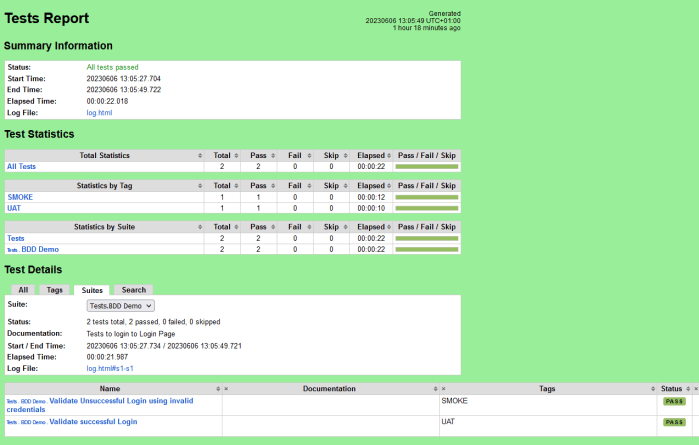Click '2 tests total, 2 passed' status text
This screenshot has height=445, width=699.
click(153, 322)
